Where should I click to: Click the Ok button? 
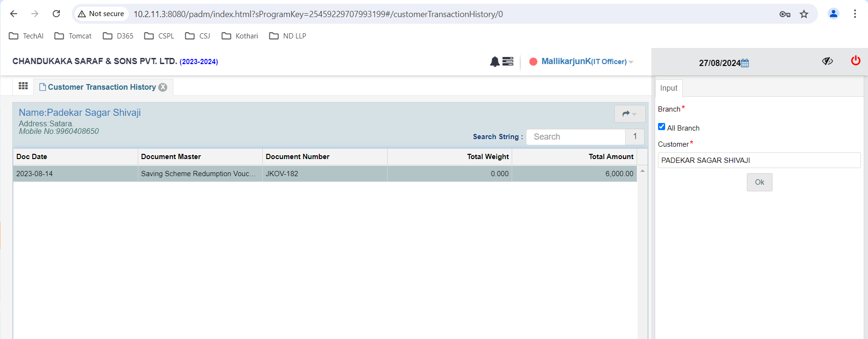coord(759,182)
